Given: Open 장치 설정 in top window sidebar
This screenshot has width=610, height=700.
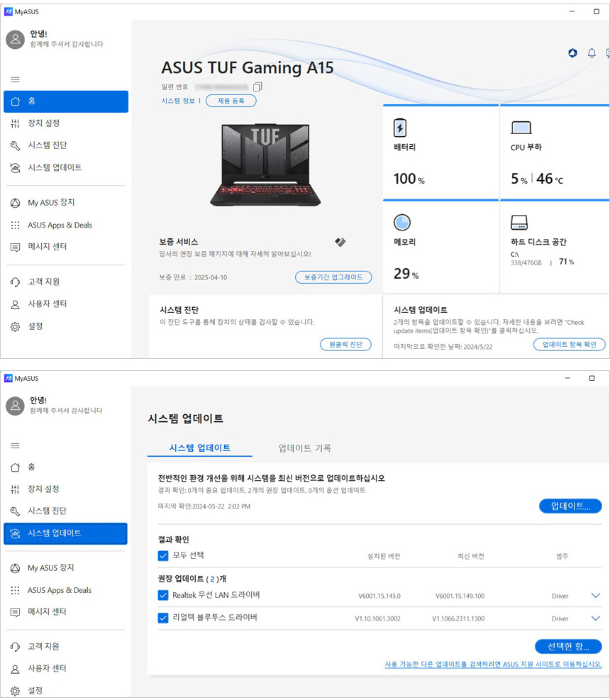Looking at the screenshot, I should [66, 123].
